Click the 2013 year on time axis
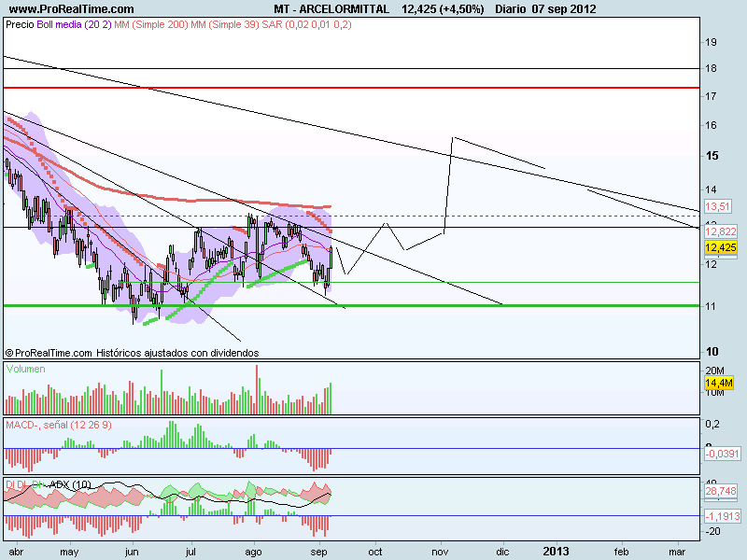The image size is (747, 560). point(556,551)
